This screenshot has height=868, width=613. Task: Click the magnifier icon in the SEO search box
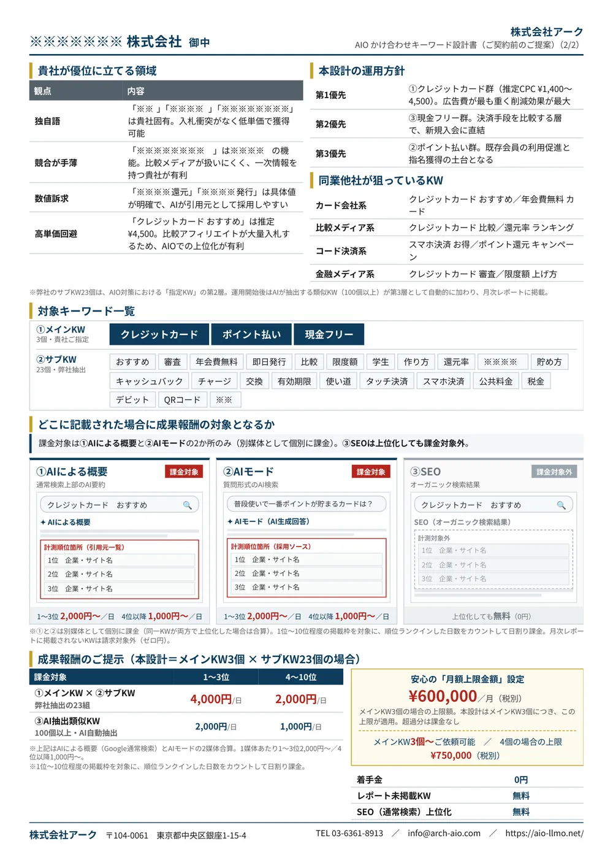561,505
